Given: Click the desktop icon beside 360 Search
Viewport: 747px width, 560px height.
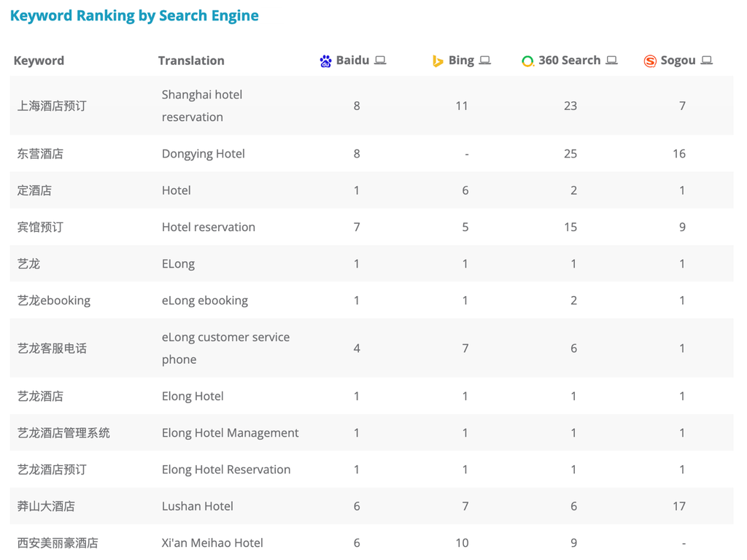Looking at the screenshot, I should (x=612, y=61).
